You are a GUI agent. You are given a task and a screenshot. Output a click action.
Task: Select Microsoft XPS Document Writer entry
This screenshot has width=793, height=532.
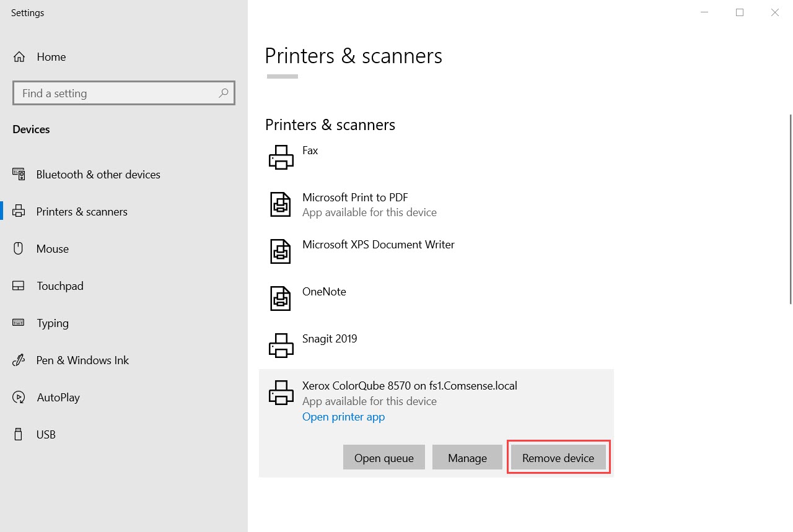[436, 251]
